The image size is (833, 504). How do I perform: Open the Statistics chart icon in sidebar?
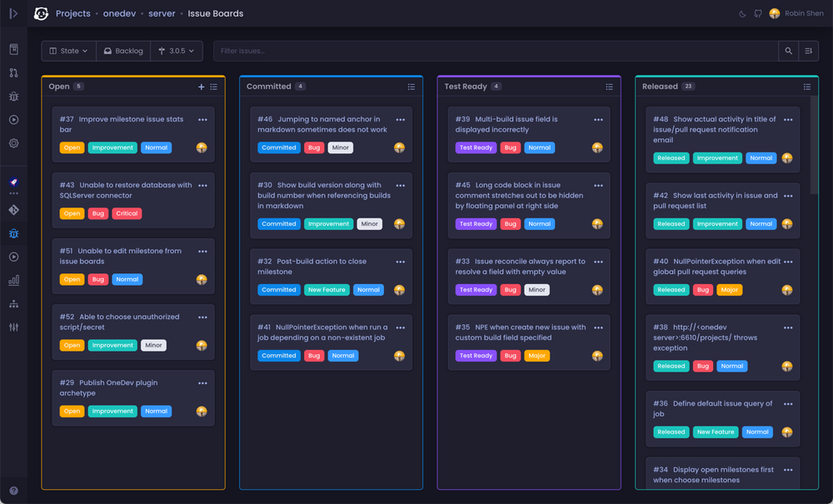(13, 280)
